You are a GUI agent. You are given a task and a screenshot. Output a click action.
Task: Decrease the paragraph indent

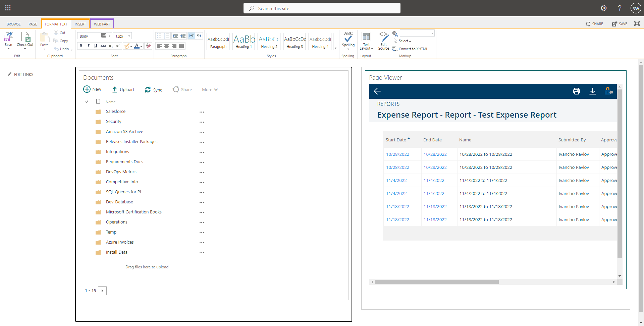point(175,36)
